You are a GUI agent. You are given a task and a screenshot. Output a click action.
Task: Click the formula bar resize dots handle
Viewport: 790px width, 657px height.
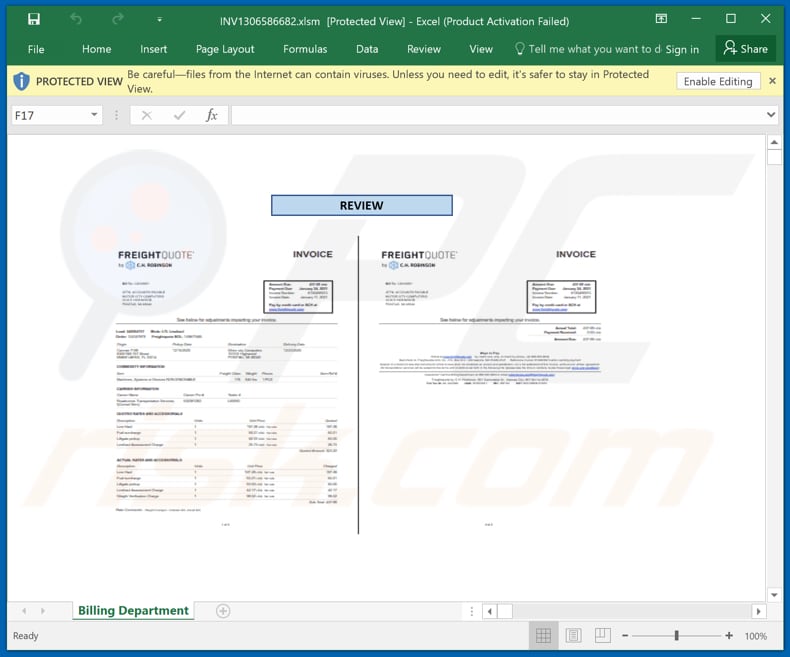click(116, 115)
